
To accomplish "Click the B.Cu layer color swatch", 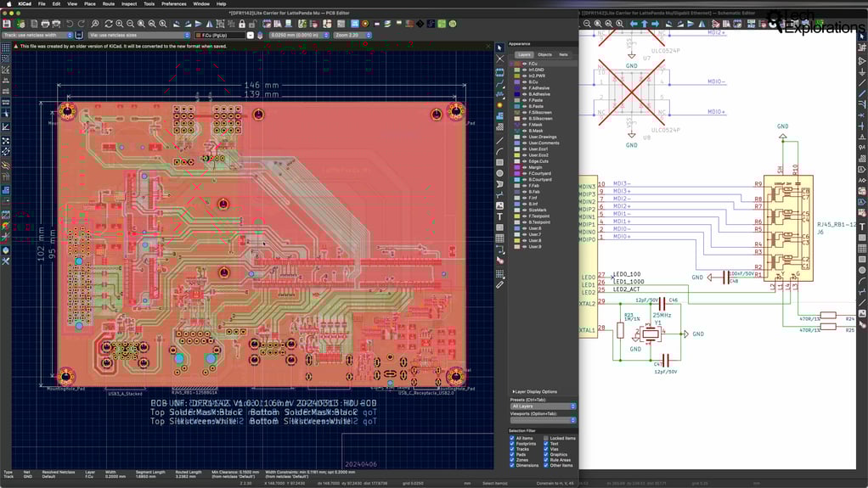I will pos(516,82).
